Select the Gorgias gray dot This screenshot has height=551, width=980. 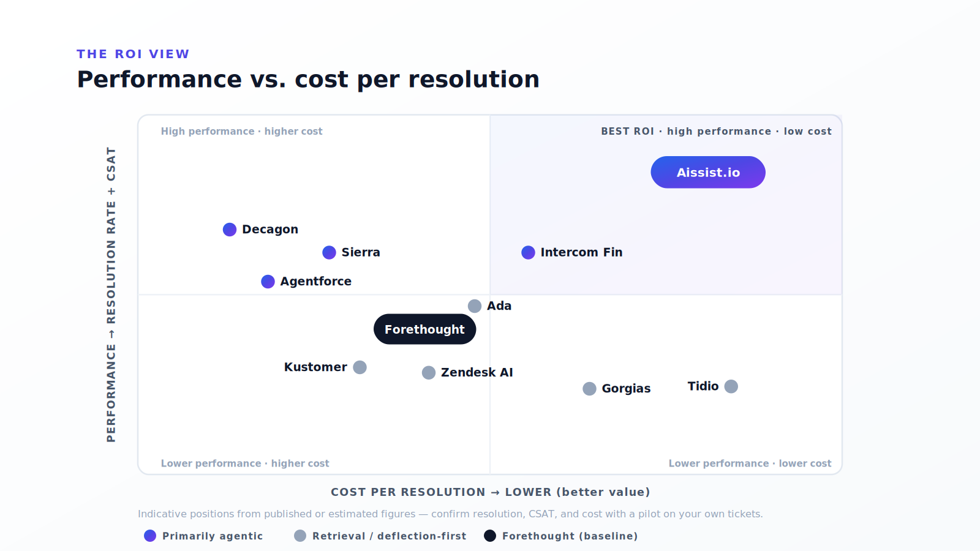(x=589, y=389)
